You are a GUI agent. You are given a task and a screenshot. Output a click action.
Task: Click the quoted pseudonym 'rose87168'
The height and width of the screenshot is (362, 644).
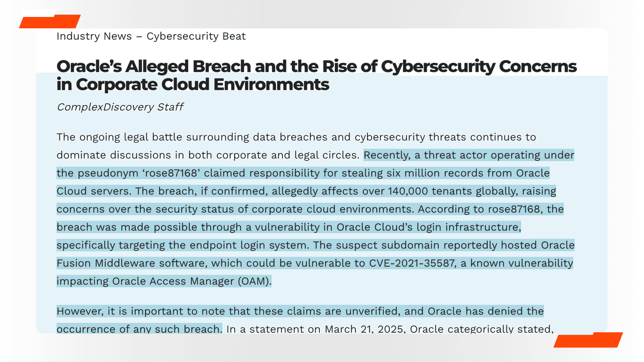171,173
